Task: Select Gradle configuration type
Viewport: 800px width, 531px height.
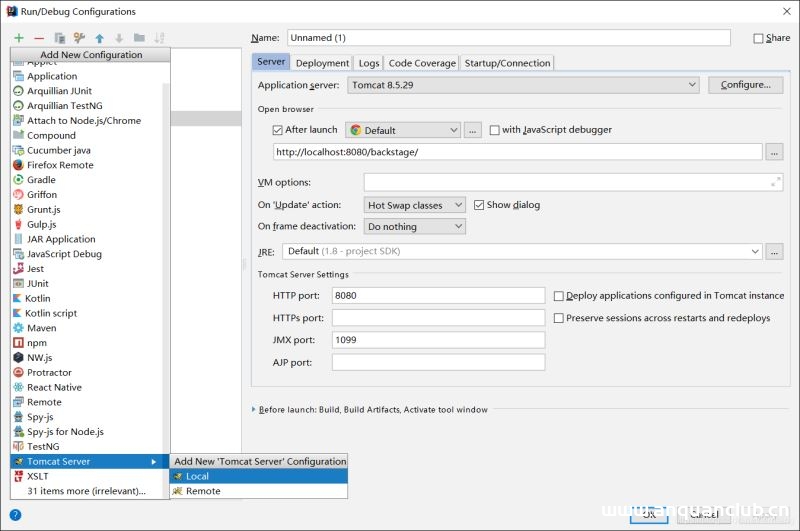Action: click(41, 180)
